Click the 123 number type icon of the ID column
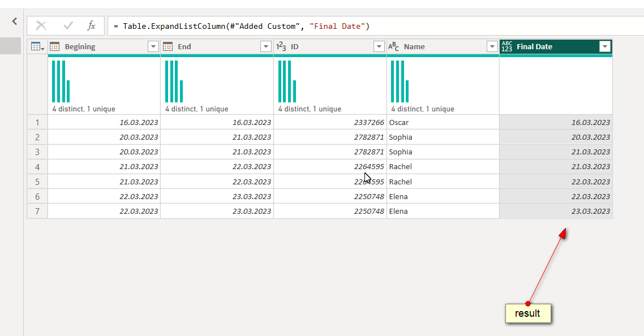644x336 pixels. (x=281, y=46)
